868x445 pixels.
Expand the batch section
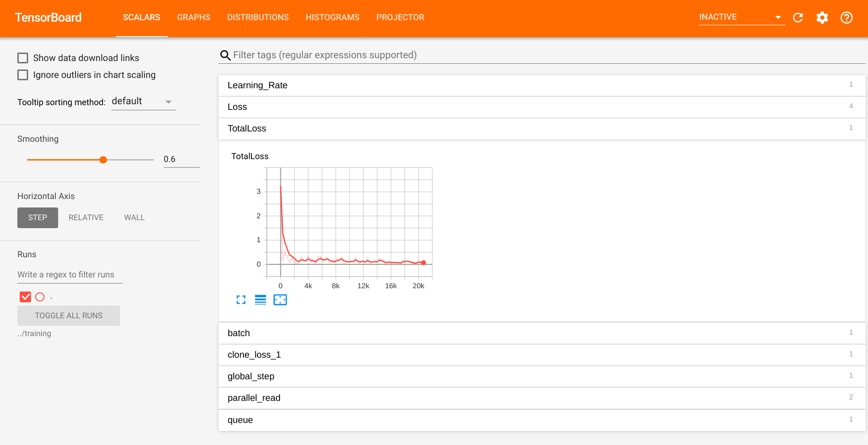(x=542, y=333)
